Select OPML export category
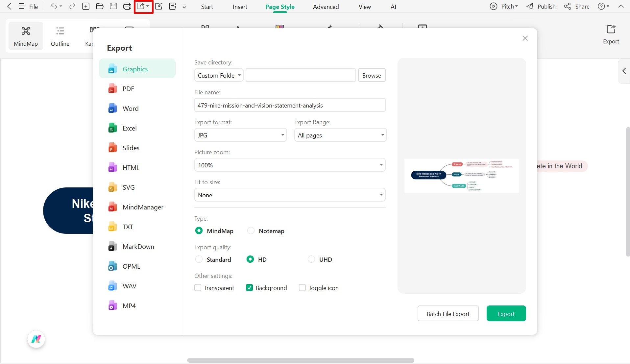630x364 pixels. (137, 266)
